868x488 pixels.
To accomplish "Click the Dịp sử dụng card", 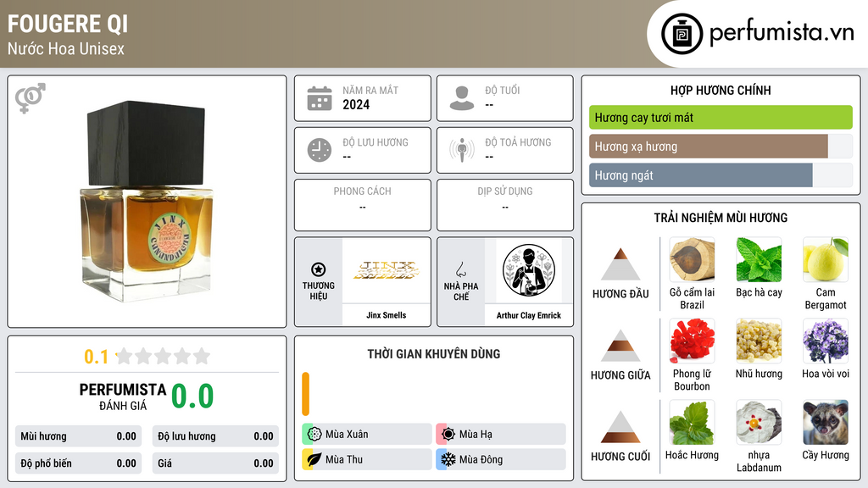I will [x=505, y=205].
